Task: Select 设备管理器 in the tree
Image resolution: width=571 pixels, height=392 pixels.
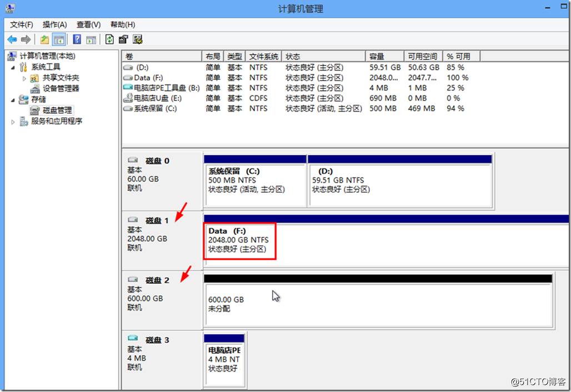Action: [x=61, y=88]
